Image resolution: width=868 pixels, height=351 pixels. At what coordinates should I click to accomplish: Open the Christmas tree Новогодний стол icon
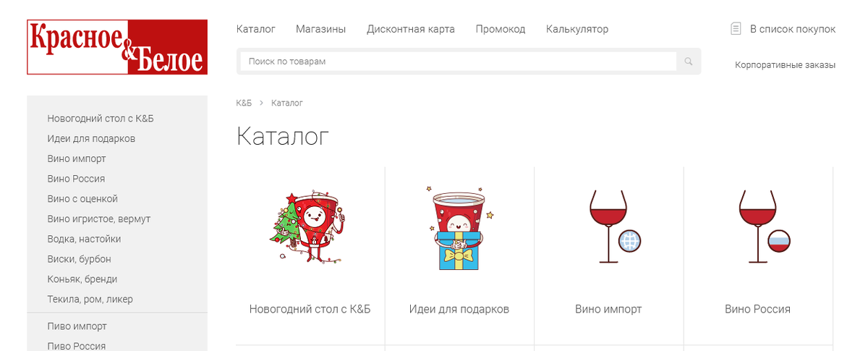point(309,227)
